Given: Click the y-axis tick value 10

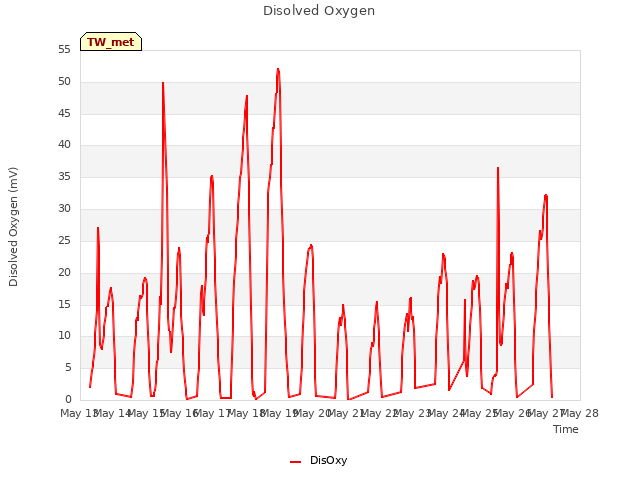Looking at the screenshot, I should pos(64,336).
